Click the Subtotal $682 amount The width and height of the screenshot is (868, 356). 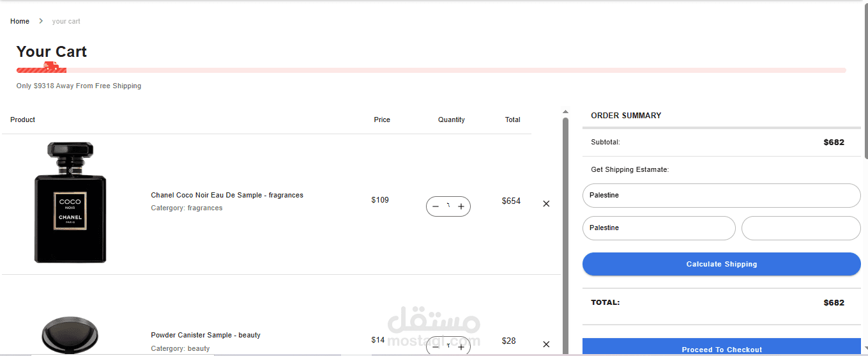click(834, 143)
